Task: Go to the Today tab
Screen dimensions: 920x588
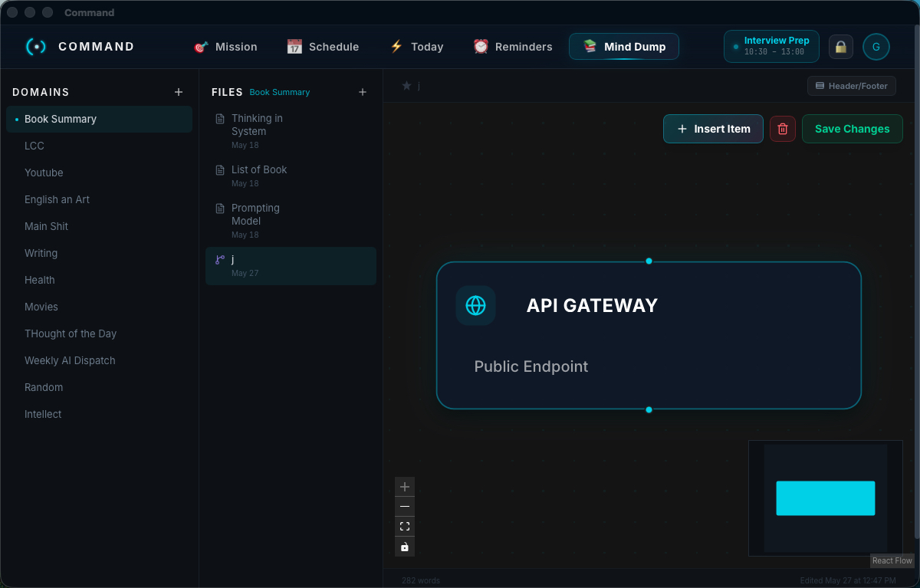Action: coord(417,47)
